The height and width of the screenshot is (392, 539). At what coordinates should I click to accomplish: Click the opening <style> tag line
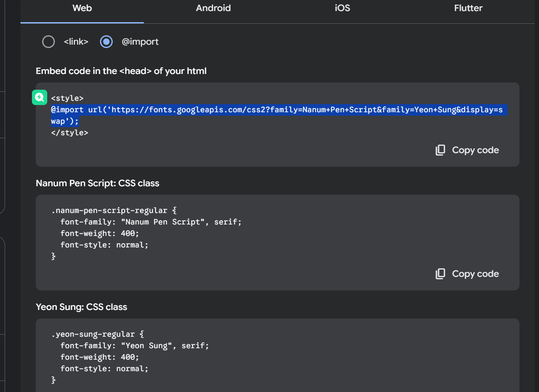[x=67, y=98]
